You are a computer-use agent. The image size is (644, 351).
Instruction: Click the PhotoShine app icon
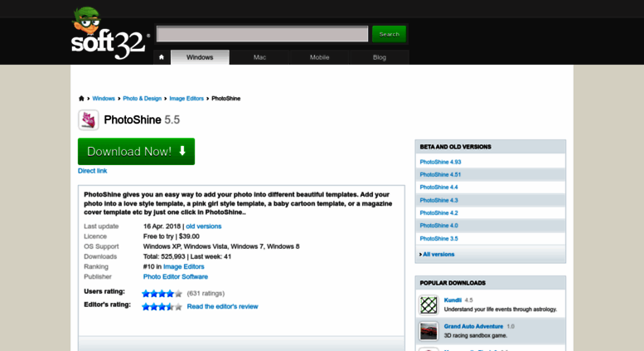[x=89, y=120]
